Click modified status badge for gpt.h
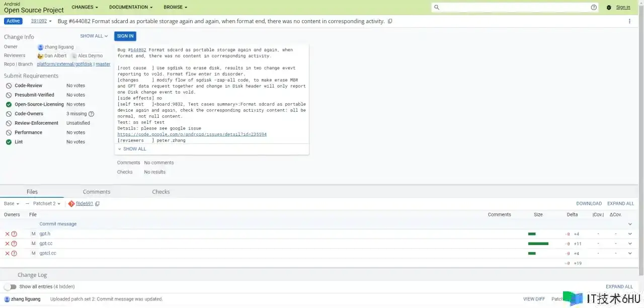The width and height of the screenshot is (644, 308). tap(33, 234)
